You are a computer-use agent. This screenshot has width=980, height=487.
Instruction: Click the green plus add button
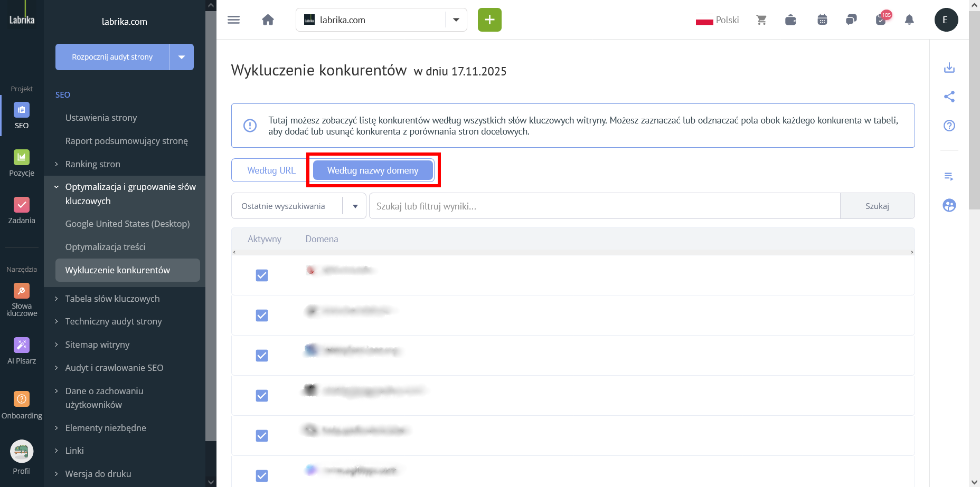tap(489, 20)
